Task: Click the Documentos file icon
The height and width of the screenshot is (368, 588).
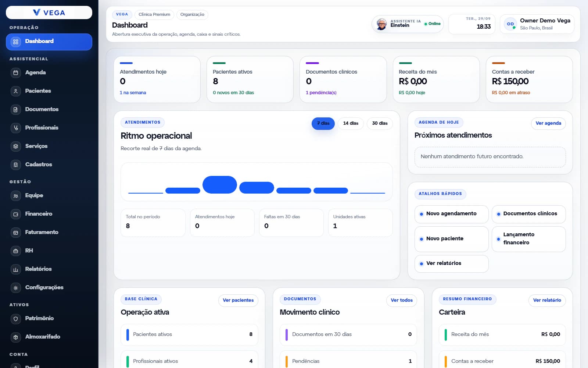Action: point(15,109)
